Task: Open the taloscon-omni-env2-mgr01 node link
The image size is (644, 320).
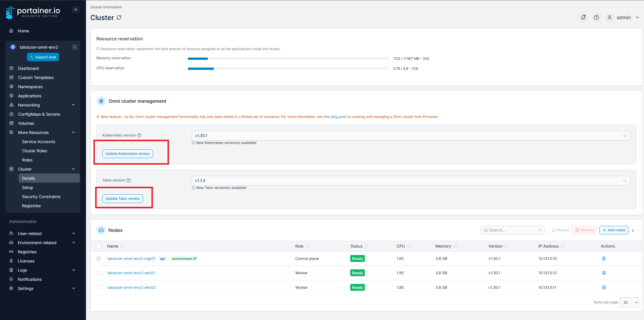Action: 131,258
